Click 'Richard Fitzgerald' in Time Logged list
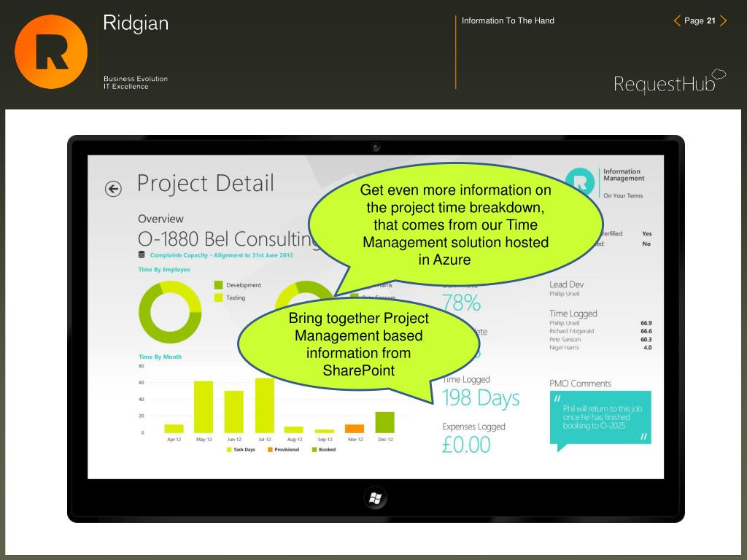 pyautogui.click(x=572, y=331)
